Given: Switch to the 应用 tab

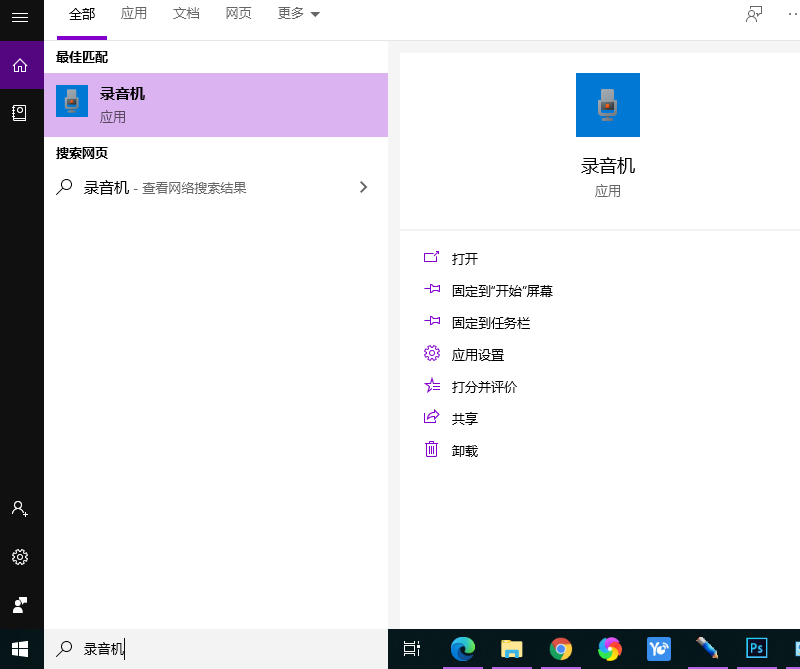Looking at the screenshot, I should (134, 14).
